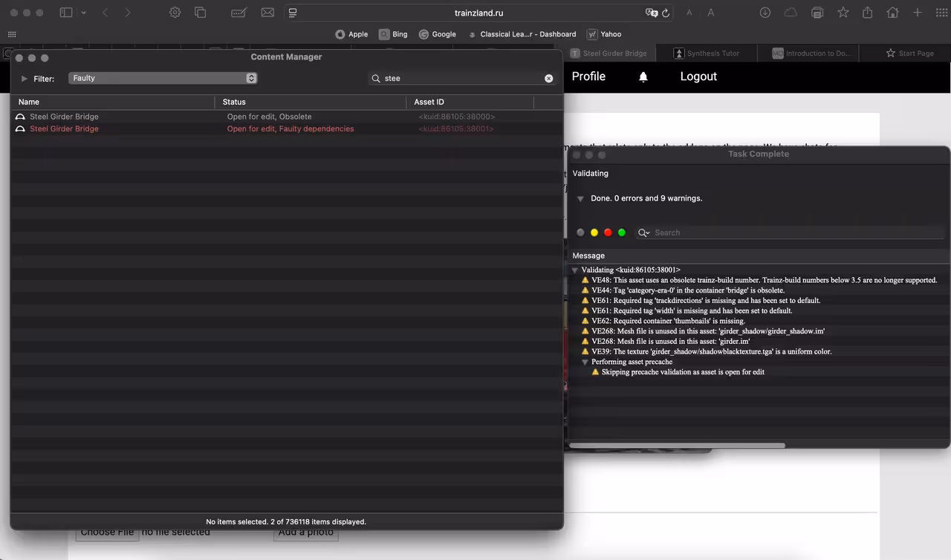Toggle the gray message filter dot
Screen dimensions: 951x560
pyautogui.click(x=581, y=232)
